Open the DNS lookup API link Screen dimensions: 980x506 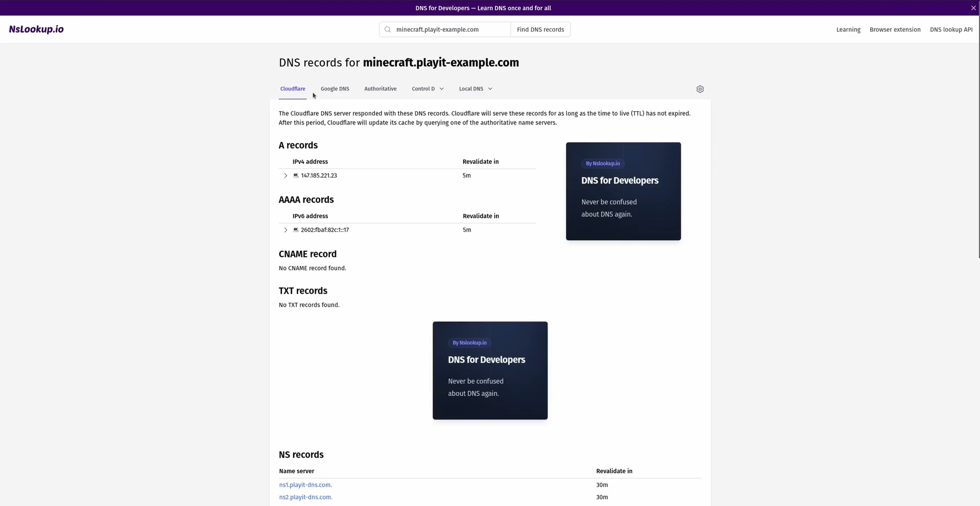coord(951,30)
